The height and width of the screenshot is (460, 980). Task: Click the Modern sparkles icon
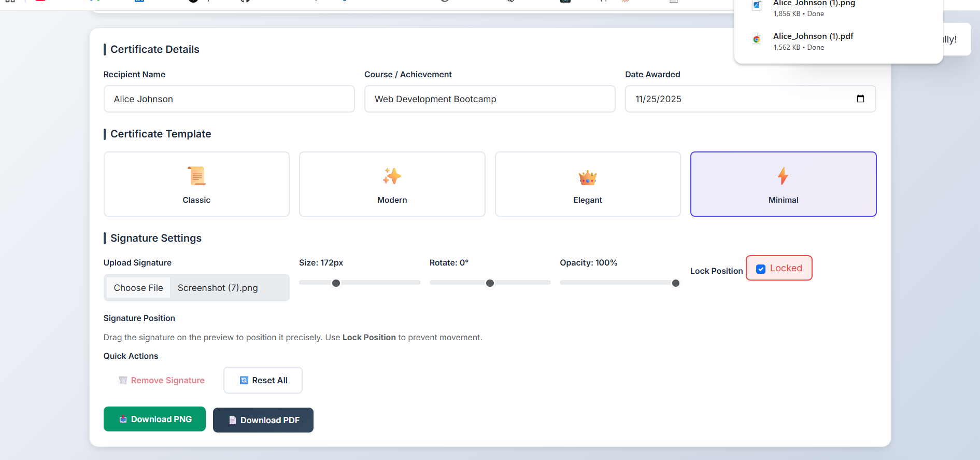392,176
